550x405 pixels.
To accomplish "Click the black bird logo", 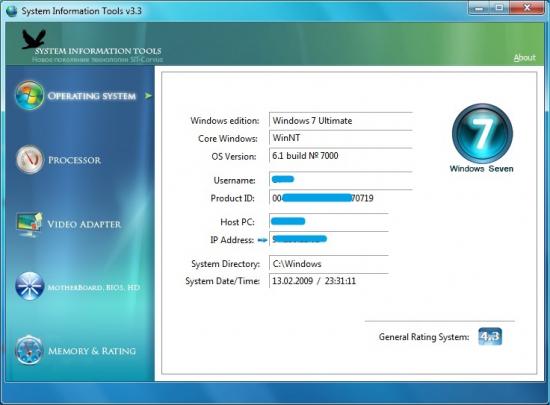I will (34, 39).
